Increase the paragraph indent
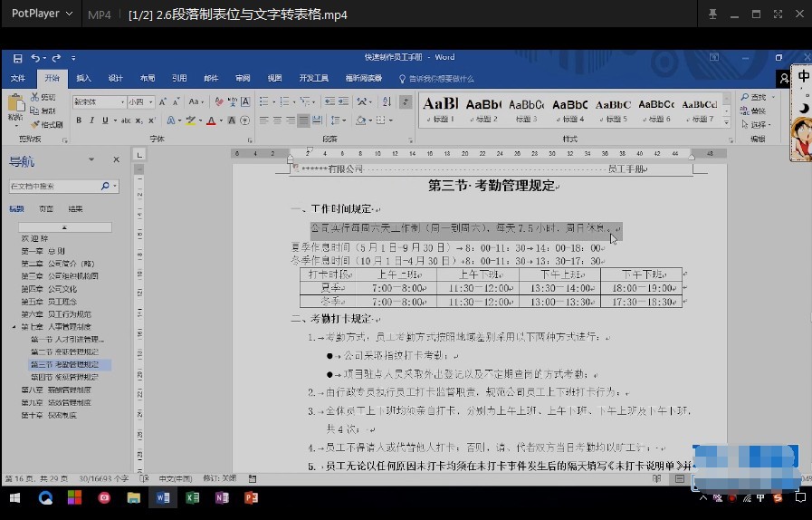The width and height of the screenshot is (812, 520). (x=343, y=101)
